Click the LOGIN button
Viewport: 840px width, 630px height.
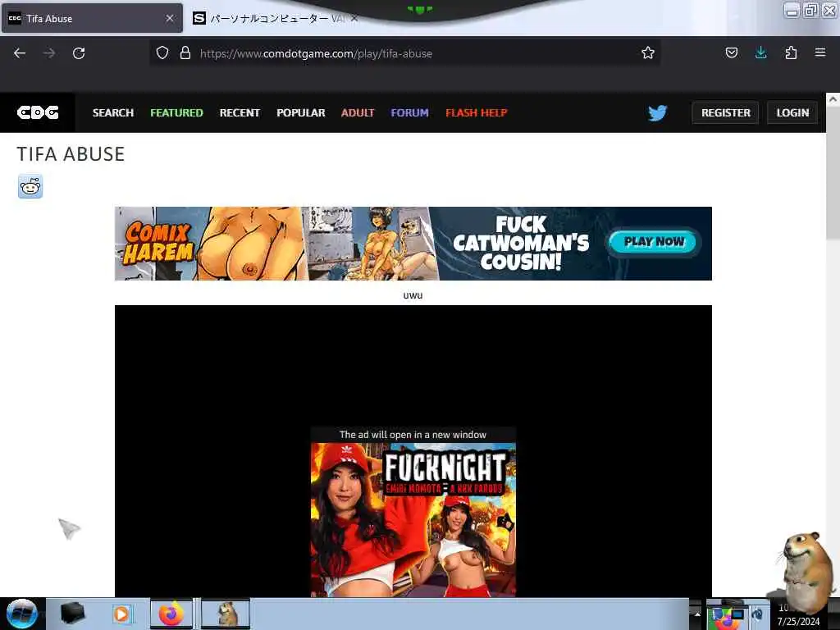pos(792,112)
